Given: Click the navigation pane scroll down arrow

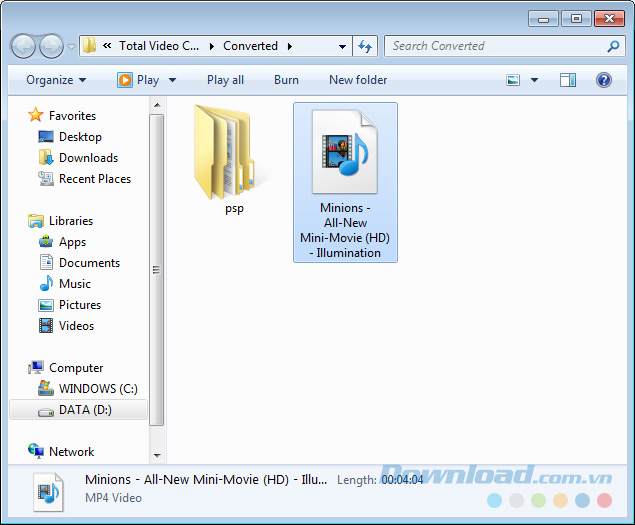Looking at the screenshot, I should [x=157, y=456].
